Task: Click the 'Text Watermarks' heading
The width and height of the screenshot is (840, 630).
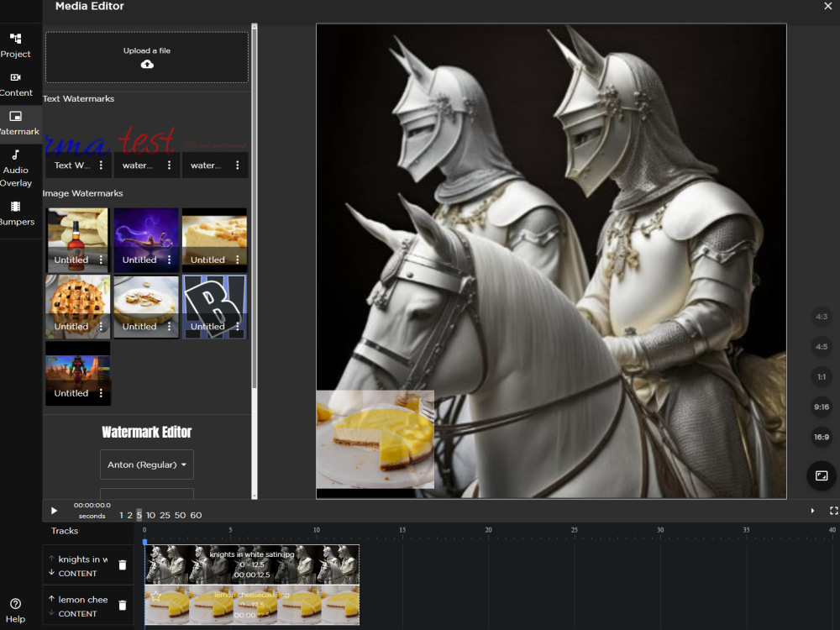Action: [78, 98]
